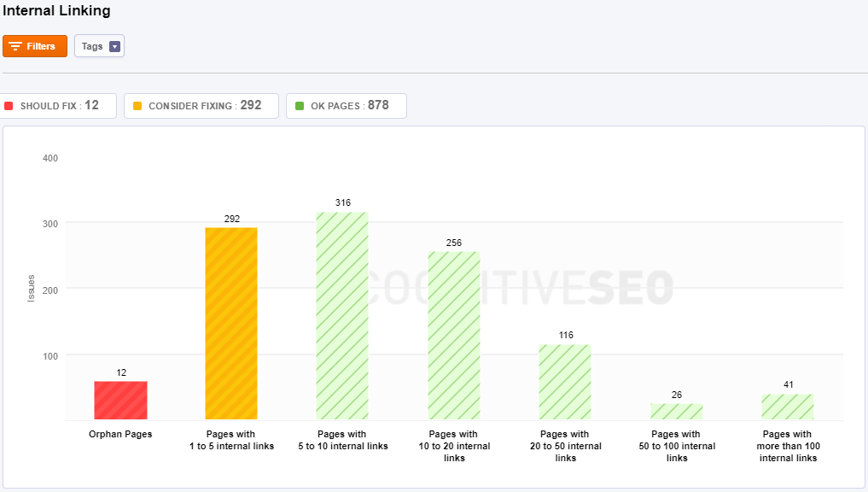Select the OK Pages status filter
The width and height of the screenshot is (868, 492).
pyautogui.click(x=346, y=106)
